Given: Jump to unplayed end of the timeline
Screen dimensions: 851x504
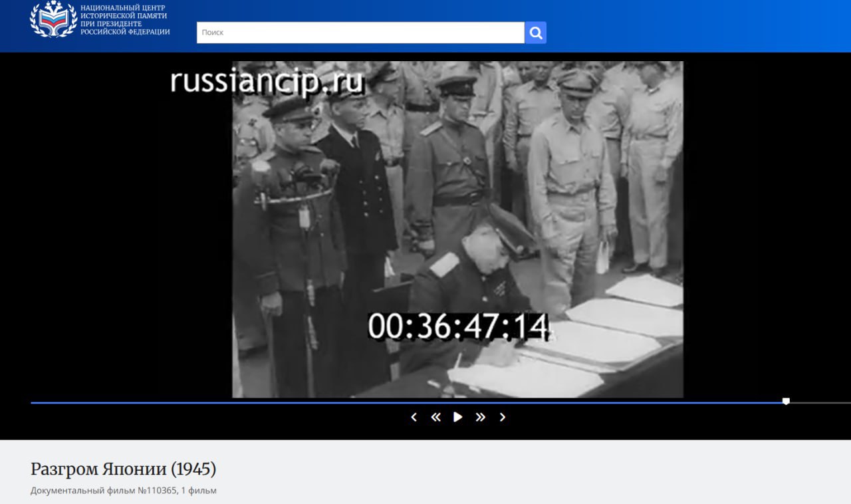Looking at the screenshot, I should coord(824,402).
